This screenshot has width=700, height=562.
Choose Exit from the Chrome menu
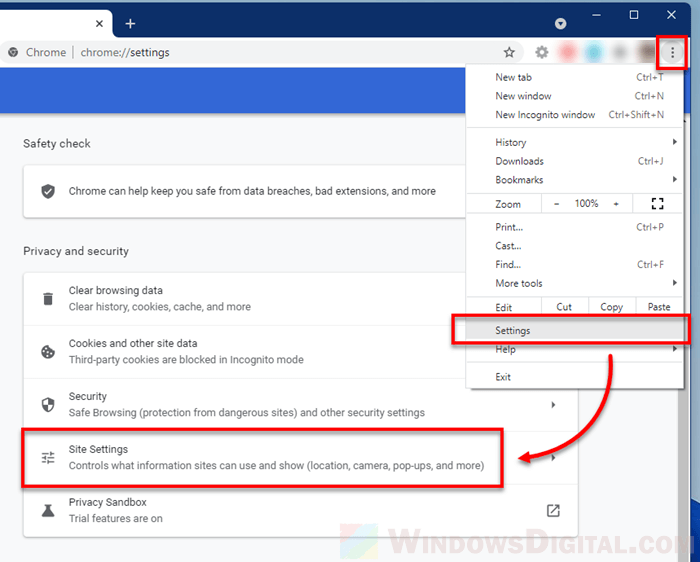tap(575, 377)
